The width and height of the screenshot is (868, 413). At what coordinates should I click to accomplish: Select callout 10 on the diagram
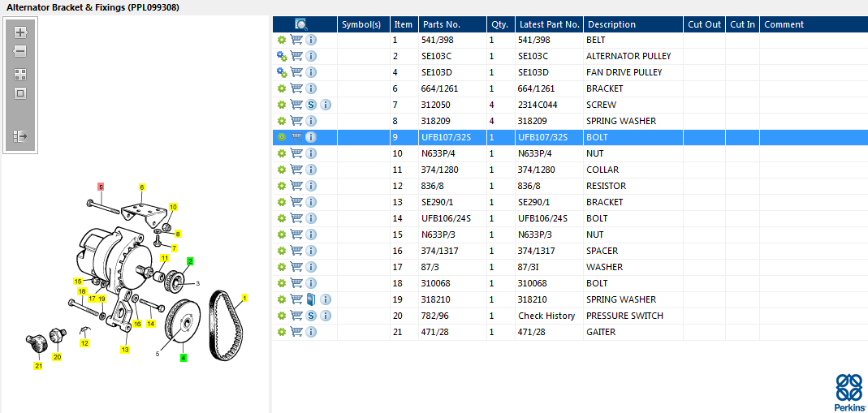click(x=173, y=207)
